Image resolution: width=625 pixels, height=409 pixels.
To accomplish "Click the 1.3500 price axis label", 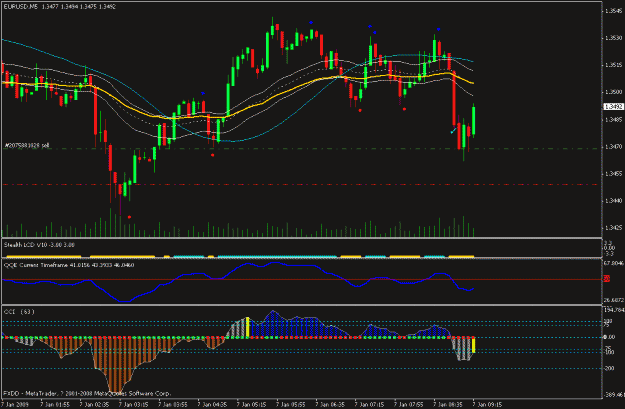I will click(613, 92).
